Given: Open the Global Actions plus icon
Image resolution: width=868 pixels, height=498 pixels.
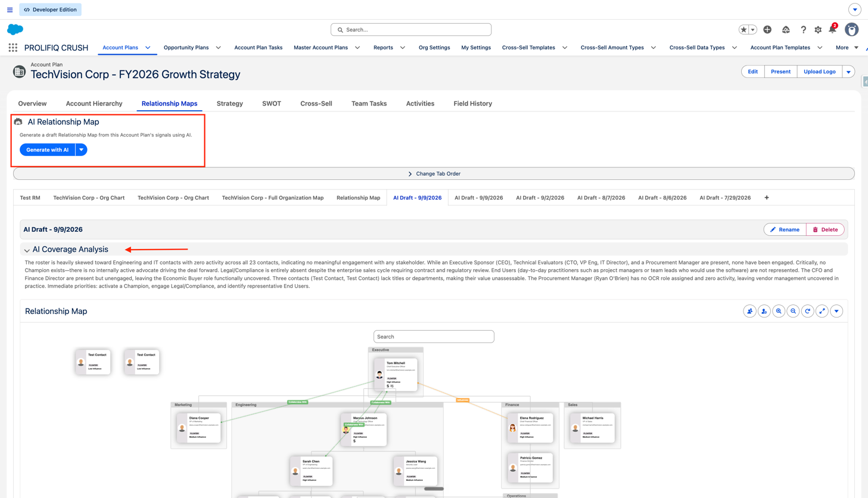Looking at the screenshot, I should (x=767, y=30).
